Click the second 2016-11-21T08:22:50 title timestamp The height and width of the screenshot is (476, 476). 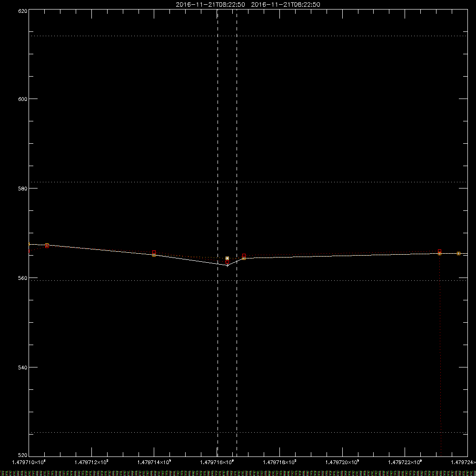[286, 5]
